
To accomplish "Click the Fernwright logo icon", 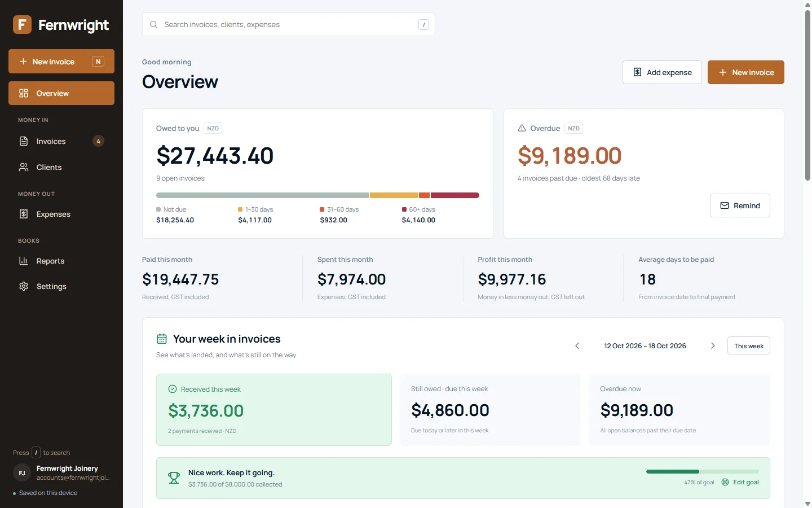I will [22, 24].
